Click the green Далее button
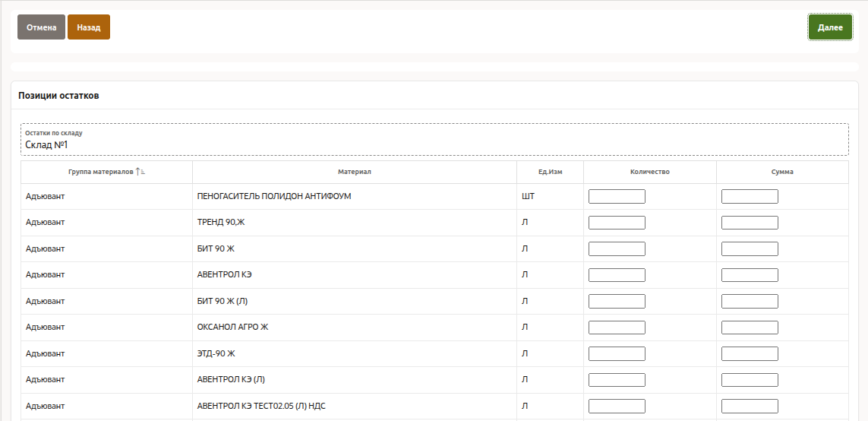This screenshot has height=421, width=868. [829, 27]
